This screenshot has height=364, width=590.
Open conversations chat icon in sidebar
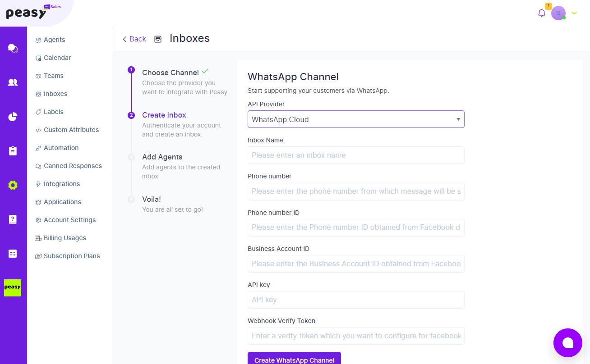click(x=13, y=48)
